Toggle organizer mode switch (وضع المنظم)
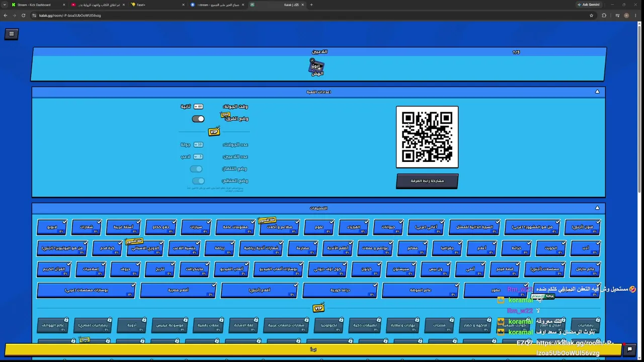The width and height of the screenshot is (644, 362). click(198, 181)
